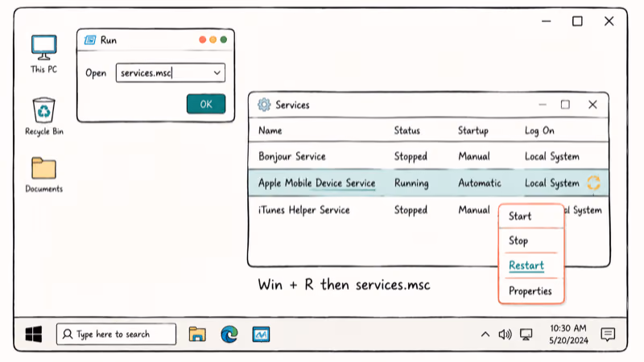
Task: Click OK in the Run dialog
Action: [x=206, y=104]
